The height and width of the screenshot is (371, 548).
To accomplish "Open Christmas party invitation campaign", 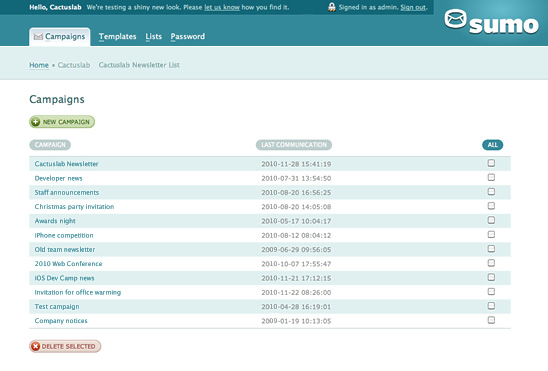I will (x=74, y=207).
